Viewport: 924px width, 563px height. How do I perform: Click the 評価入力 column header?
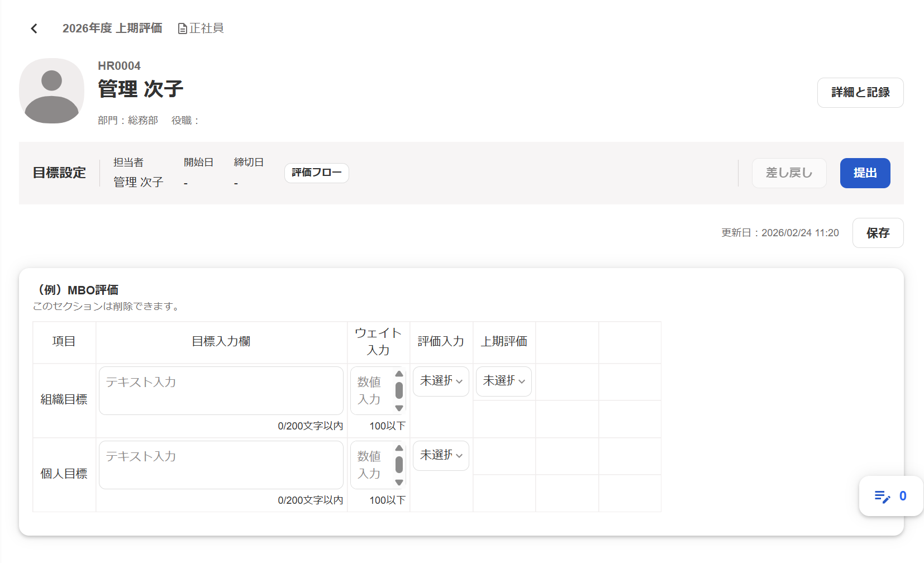[x=441, y=341]
